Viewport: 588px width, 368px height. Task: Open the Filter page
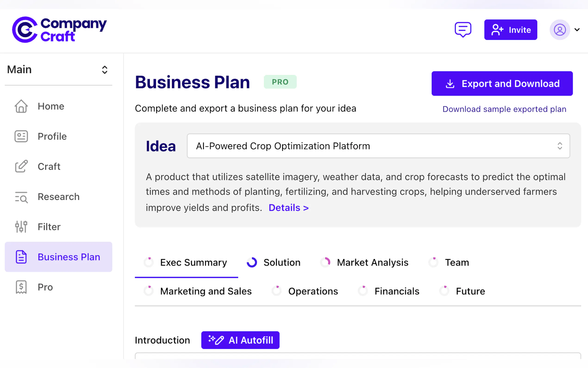pos(49,227)
